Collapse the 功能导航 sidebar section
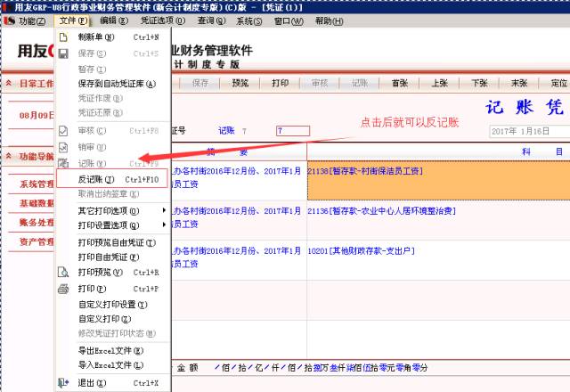The width and height of the screenshot is (570, 392). click(8, 156)
